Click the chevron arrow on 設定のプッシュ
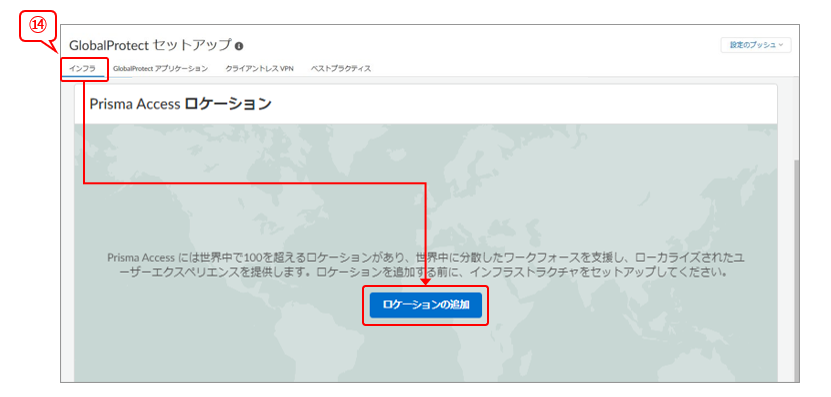831x397 pixels. pos(781,45)
